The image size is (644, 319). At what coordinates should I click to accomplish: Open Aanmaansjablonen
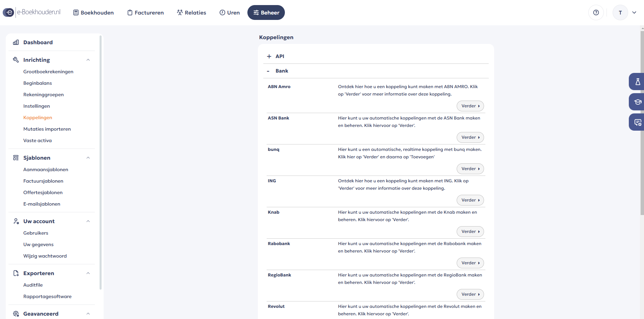tap(46, 169)
